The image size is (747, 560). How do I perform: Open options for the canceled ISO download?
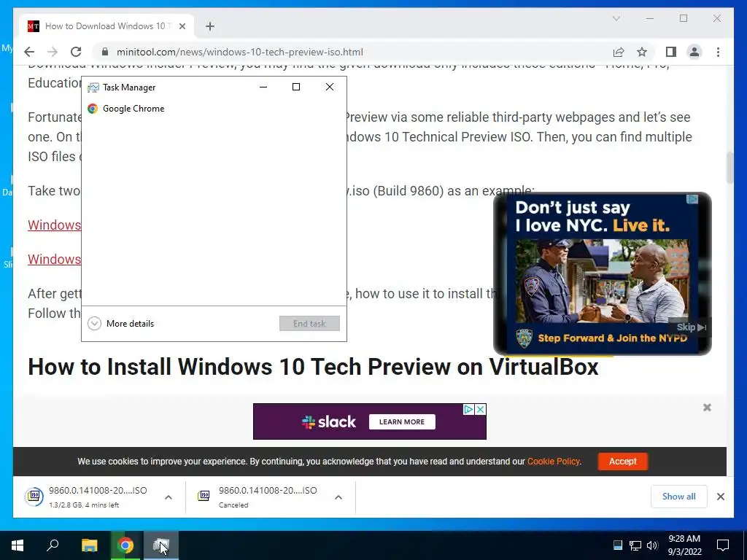click(338, 497)
